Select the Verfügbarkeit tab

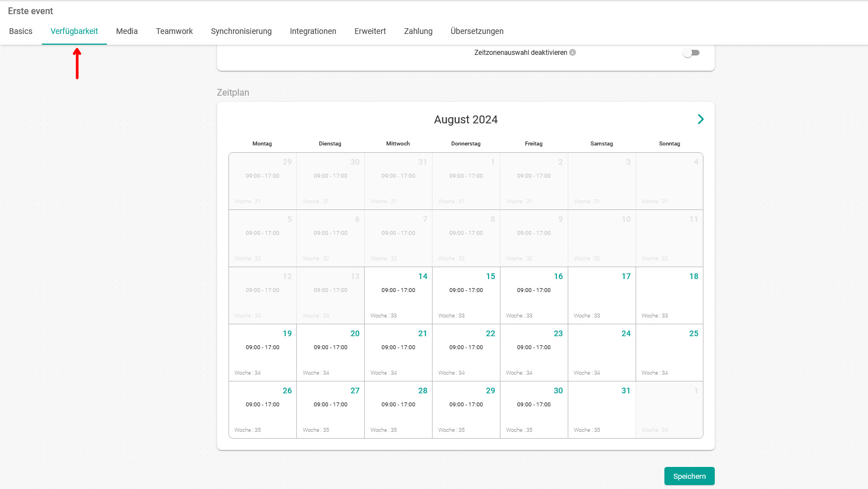click(74, 31)
